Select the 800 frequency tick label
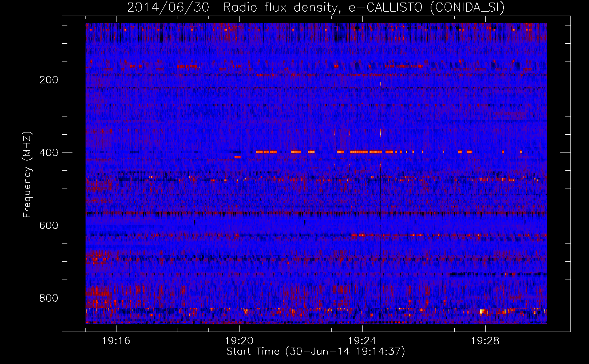 pyautogui.click(x=48, y=298)
